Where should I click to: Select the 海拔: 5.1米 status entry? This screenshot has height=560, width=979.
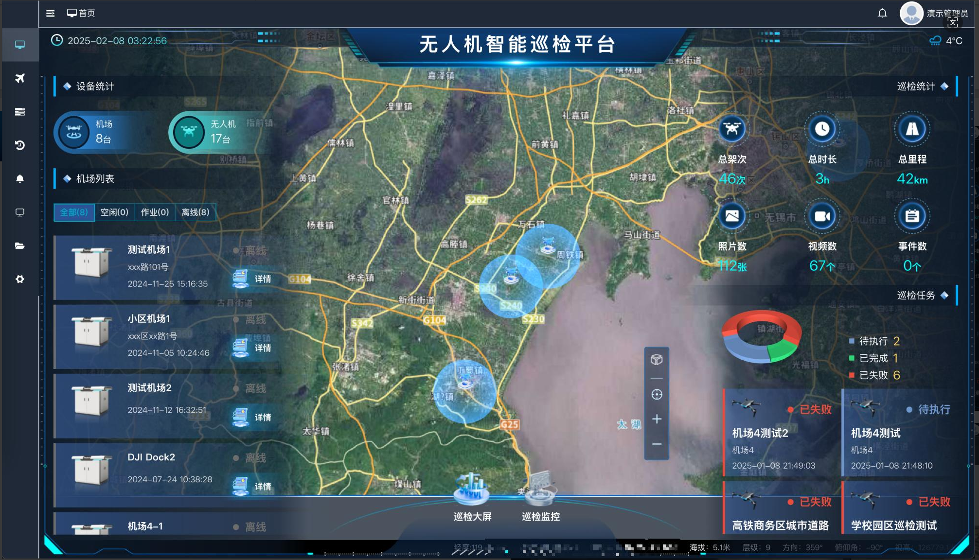click(x=710, y=547)
